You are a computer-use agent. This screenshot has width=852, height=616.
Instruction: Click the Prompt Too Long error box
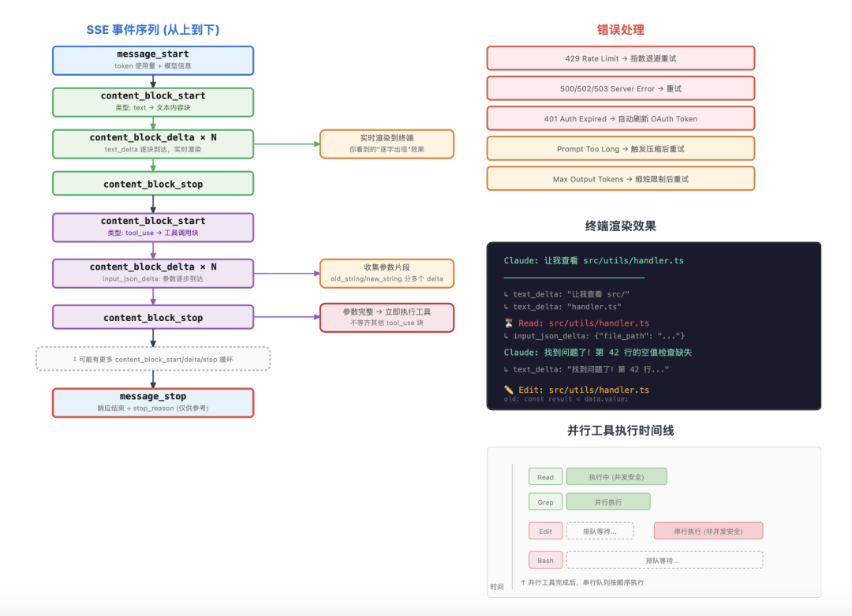click(620, 148)
